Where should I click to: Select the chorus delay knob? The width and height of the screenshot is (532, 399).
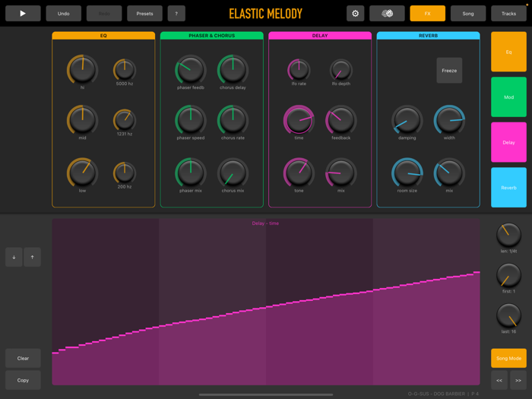[233, 69]
